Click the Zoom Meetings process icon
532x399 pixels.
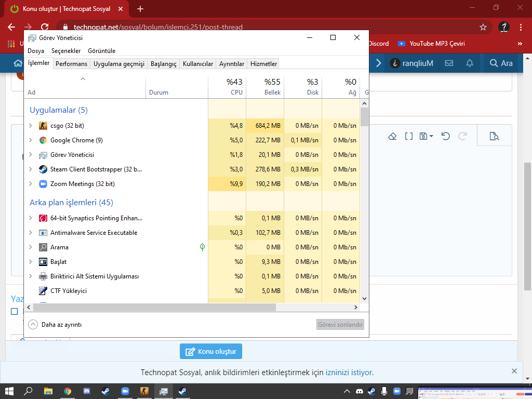click(43, 184)
